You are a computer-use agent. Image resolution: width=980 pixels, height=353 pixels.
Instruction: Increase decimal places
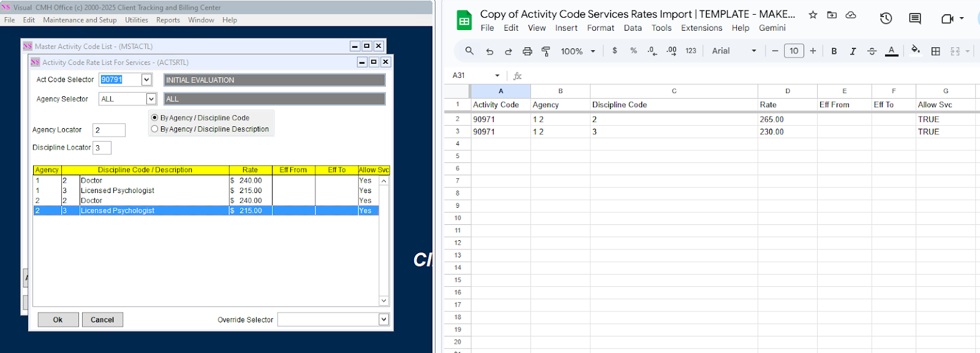coord(672,51)
